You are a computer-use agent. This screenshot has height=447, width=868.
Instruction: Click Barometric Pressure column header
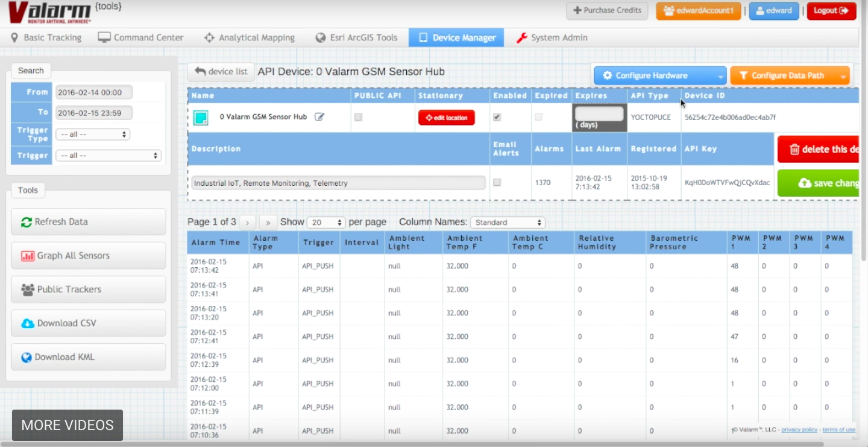[x=686, y=243]
